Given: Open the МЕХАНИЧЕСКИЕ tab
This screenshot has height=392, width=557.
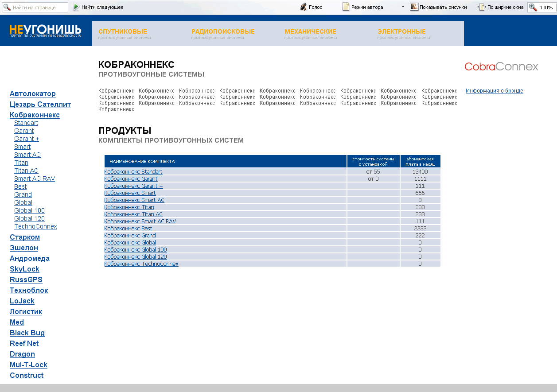Looking at the screenshot, I should tap(310, 31).
